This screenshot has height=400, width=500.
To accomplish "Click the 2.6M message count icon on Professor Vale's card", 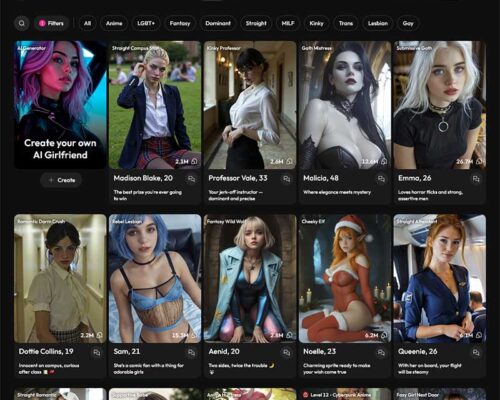I will 289,162.
